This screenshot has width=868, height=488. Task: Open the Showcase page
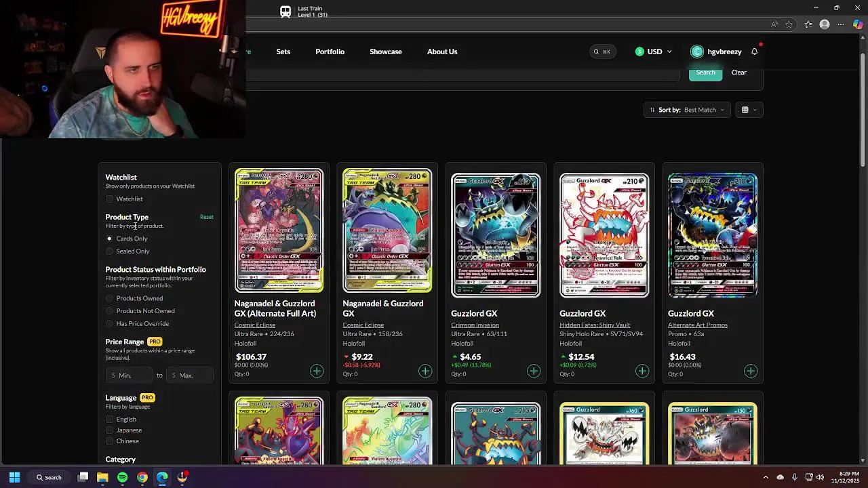click(x=386, y=52)
